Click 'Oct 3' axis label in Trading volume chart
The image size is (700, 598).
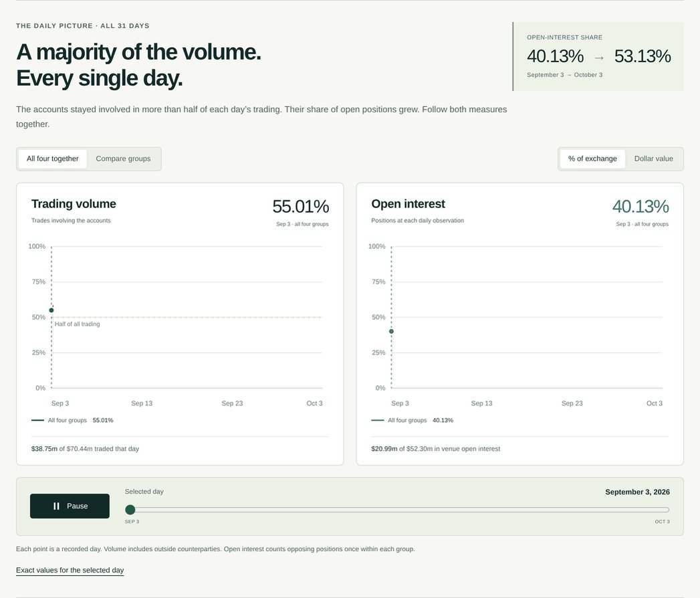click(314, 403)
